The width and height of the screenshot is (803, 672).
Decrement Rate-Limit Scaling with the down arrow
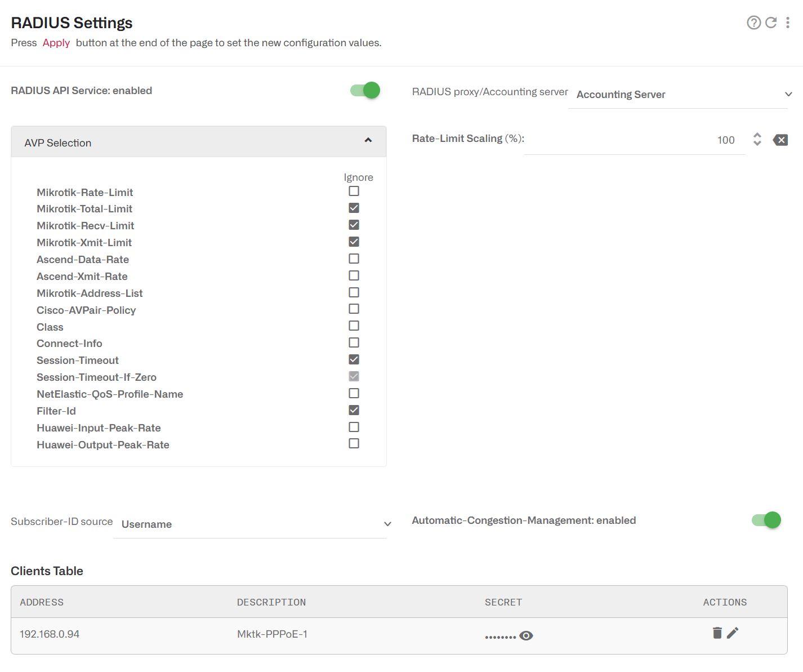point(757,144)
